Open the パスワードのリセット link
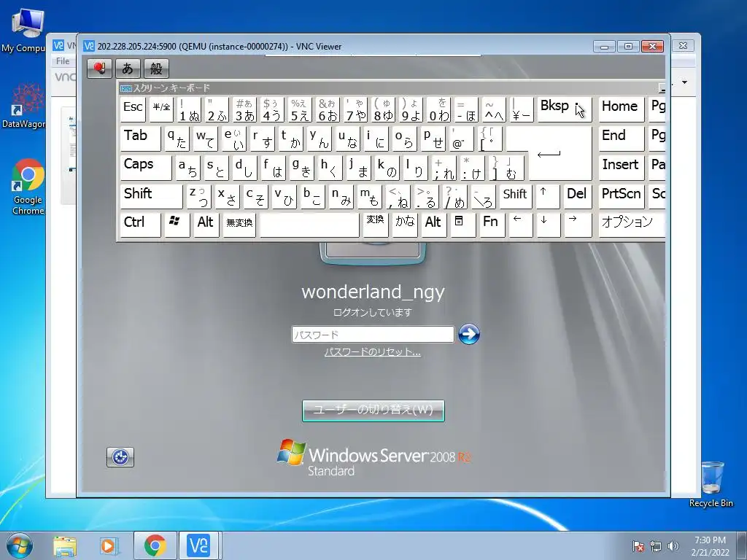 click(373, 352)
